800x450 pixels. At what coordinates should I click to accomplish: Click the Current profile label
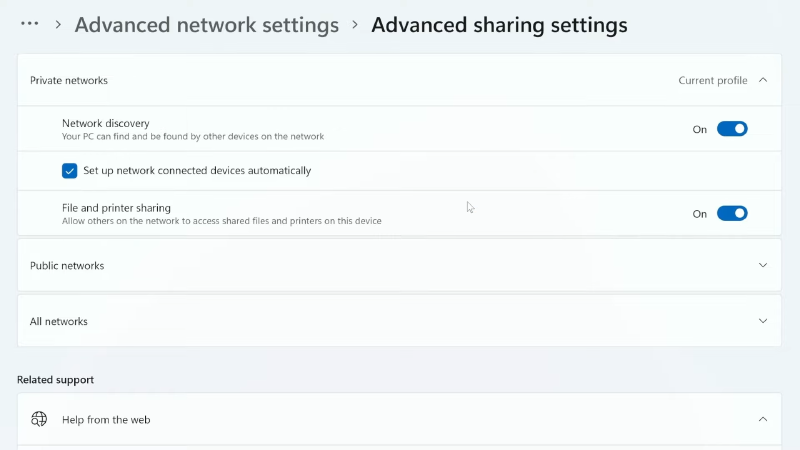coord(712,80)
